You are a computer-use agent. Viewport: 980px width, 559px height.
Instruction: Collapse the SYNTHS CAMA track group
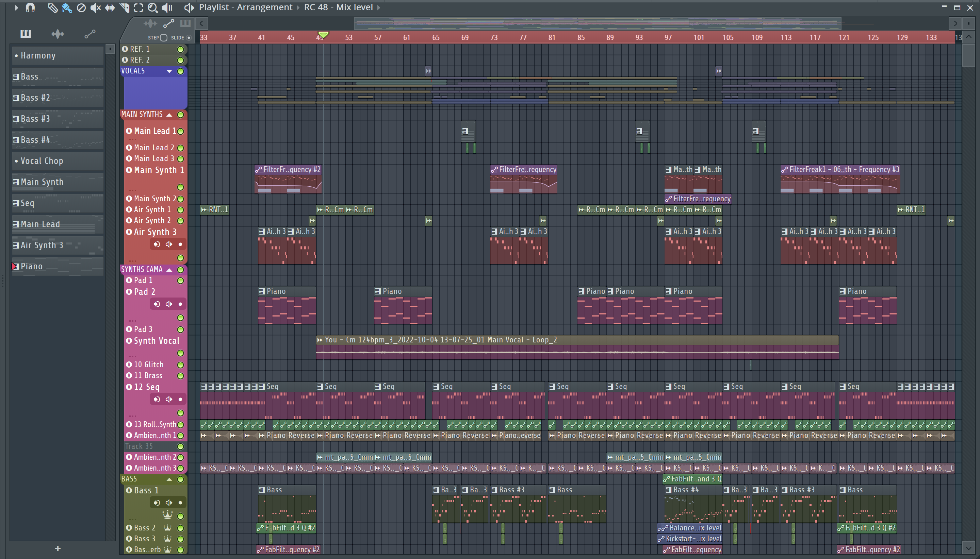pyautogui.click(x=169, y=270)
